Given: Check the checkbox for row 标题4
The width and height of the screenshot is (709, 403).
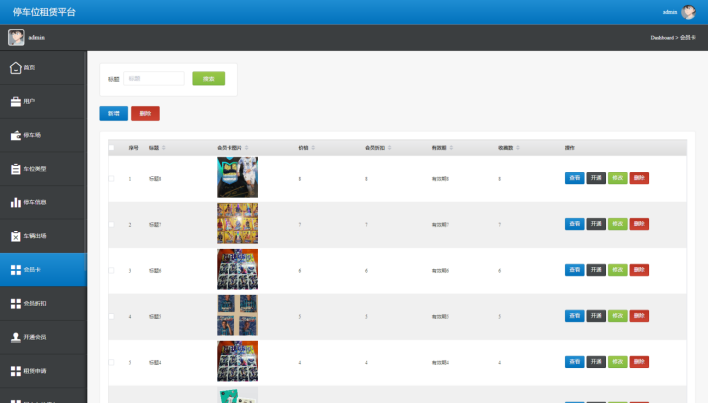Looking at the screenshot, I should [x=111, y=362].
